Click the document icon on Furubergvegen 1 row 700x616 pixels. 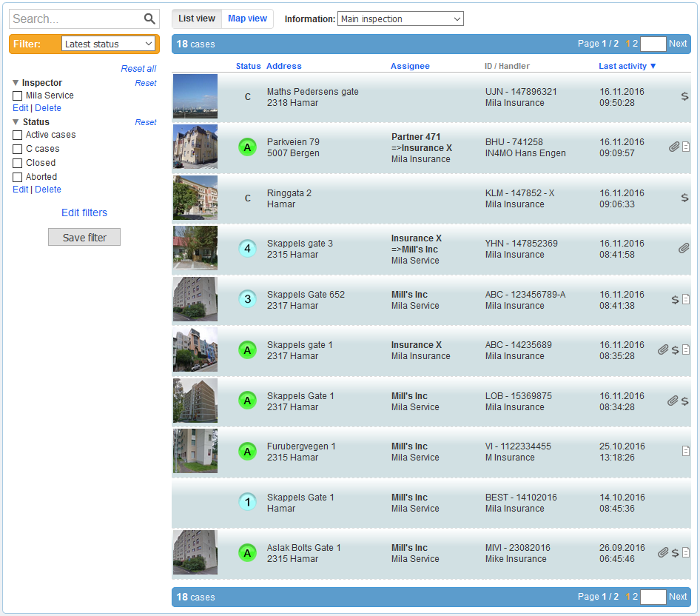click(685, 450)
